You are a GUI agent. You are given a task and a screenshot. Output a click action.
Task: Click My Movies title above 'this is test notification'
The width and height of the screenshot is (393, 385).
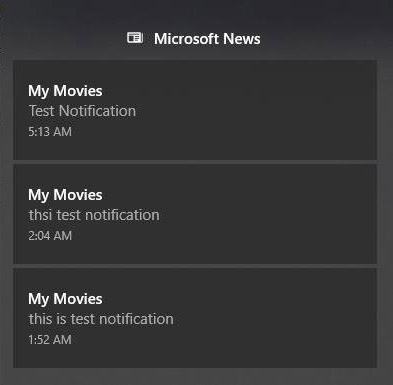(65, 299)
